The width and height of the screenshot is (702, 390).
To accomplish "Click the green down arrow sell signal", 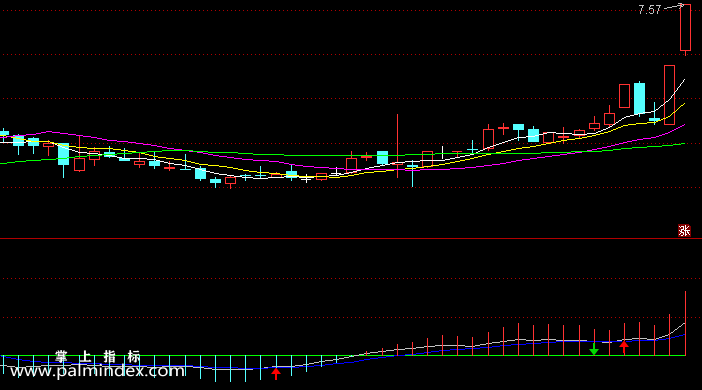I will pyautogui.click(x=594, y=349).
